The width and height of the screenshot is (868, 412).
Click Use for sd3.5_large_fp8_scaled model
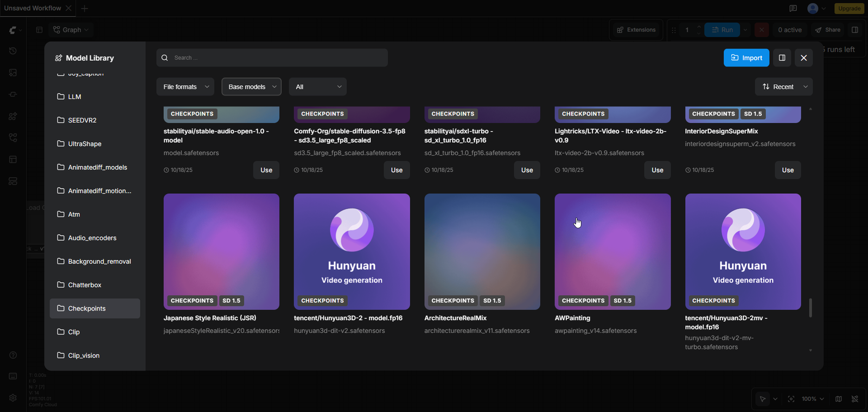pos(397,170)
